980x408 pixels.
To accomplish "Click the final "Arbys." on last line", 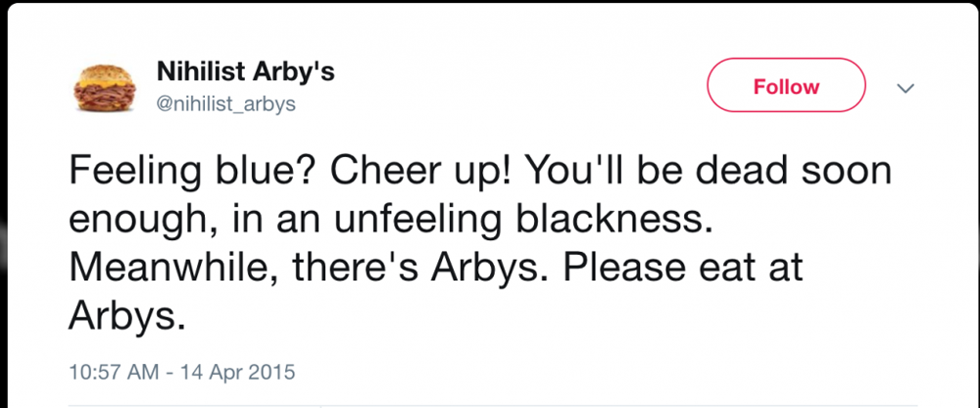I will click(127, 319).
